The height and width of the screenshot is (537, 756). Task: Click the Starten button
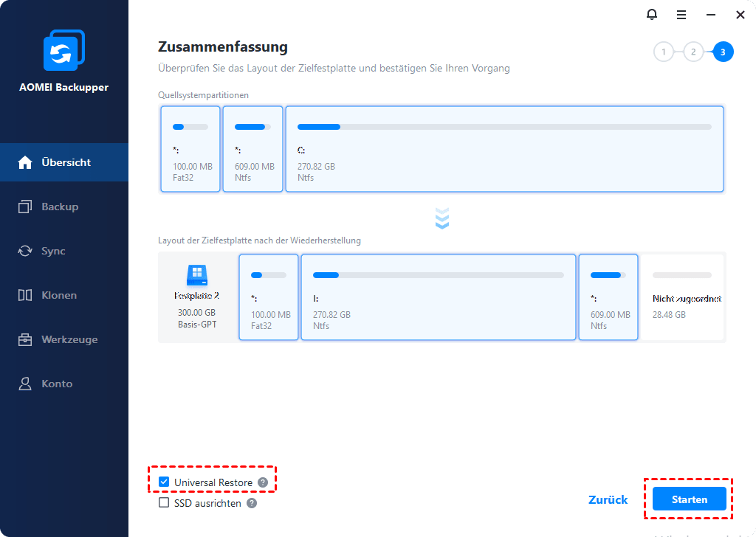[689, 499]
